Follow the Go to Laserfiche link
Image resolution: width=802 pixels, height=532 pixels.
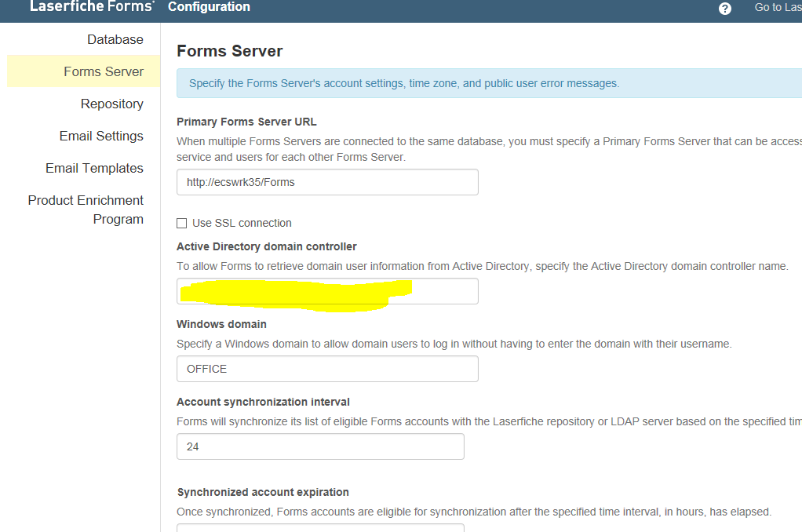tap(778, 7)
